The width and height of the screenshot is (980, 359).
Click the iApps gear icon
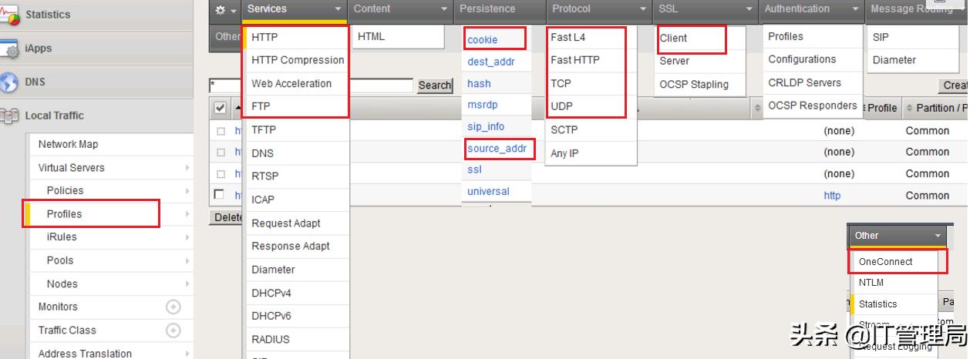click(10, 49)
